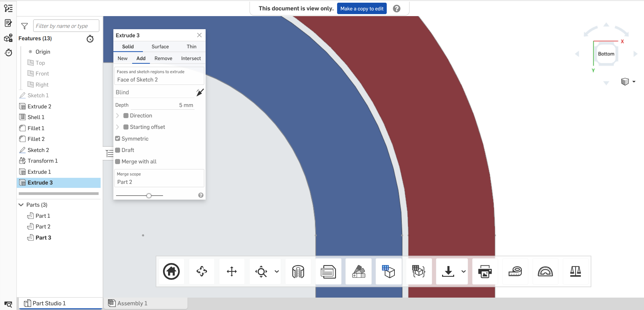
Task: Open the variable table icon with braces
Action: click(x=419, y=271)
